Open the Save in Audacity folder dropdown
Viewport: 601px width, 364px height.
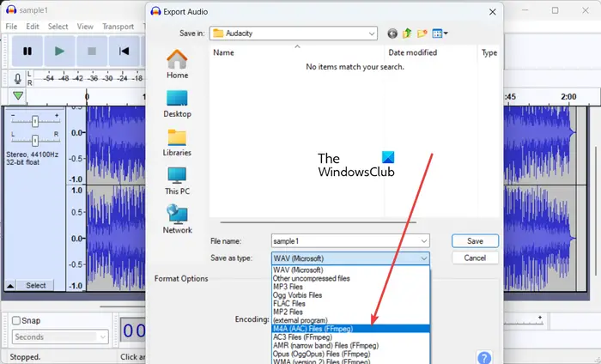pos(294,33)
